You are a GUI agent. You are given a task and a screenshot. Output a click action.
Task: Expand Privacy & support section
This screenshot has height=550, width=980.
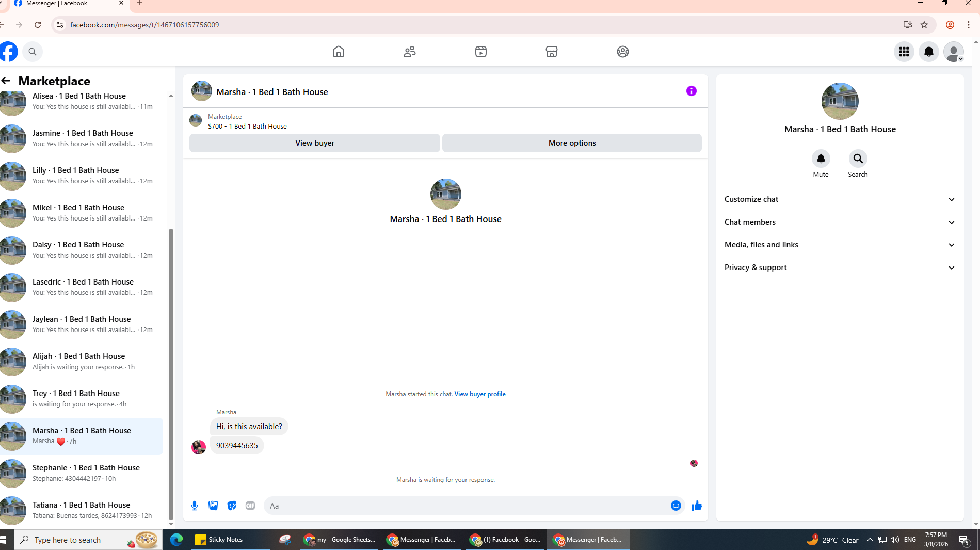[840, 268]
